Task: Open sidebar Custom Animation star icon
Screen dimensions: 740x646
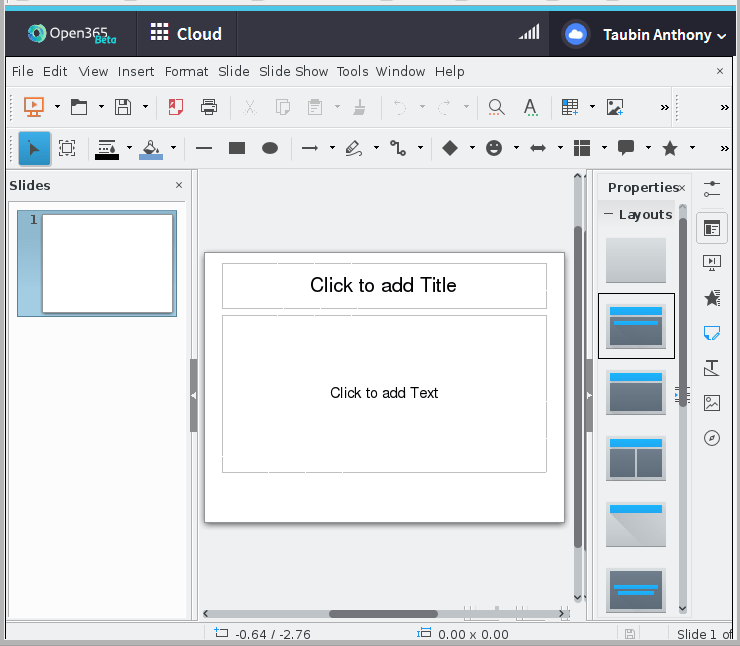Action: [x=712, y=298]
